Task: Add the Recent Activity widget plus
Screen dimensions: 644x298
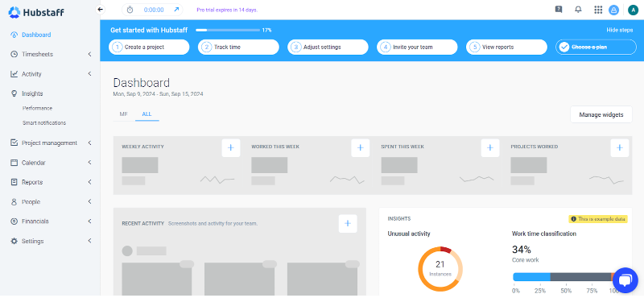Action: click(348, 224)
